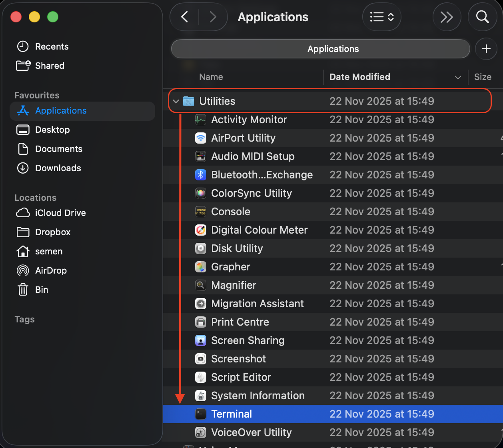Sort by the Name column header
Viewport: 503px width, 448px height.
click(211, 77)
